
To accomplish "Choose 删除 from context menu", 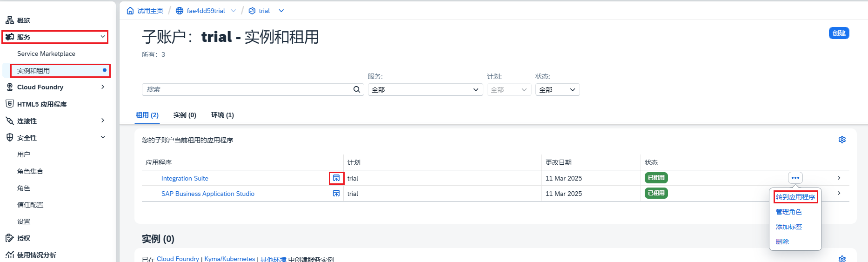I will (782, 242).
